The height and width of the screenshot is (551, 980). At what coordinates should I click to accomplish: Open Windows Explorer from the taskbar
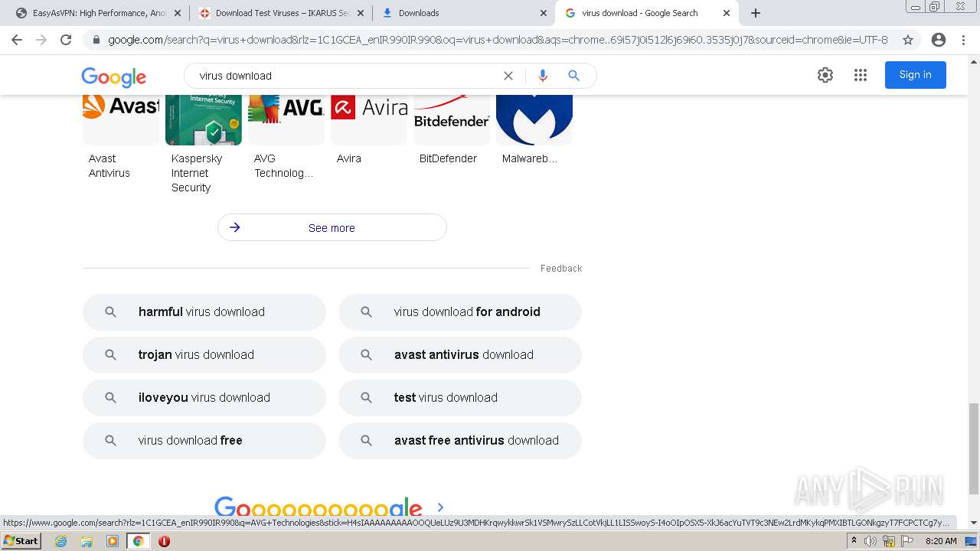[87, 541]
